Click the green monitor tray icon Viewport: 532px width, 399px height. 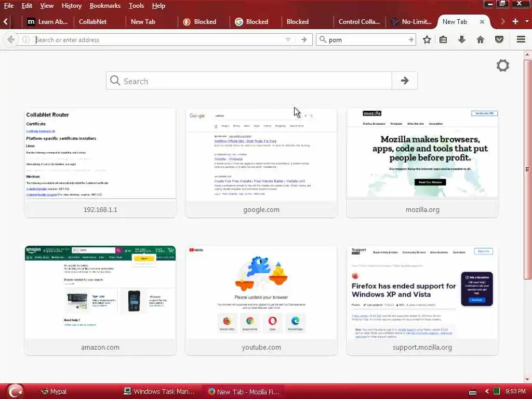[x=496, y=391]
